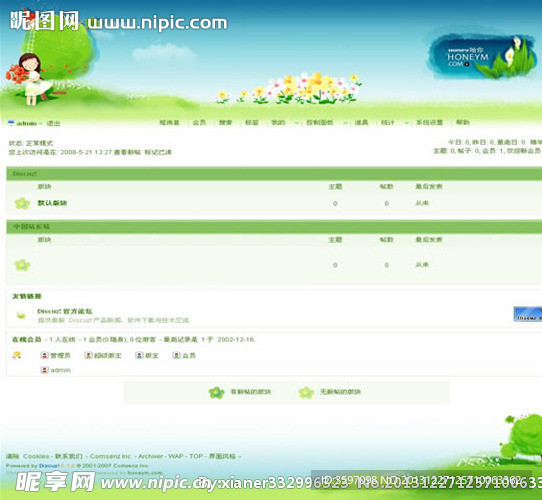Click the 在线会员 heading link
Image resolution: width=542 pixels, height=500 pixels.
(x=27, y=340)
